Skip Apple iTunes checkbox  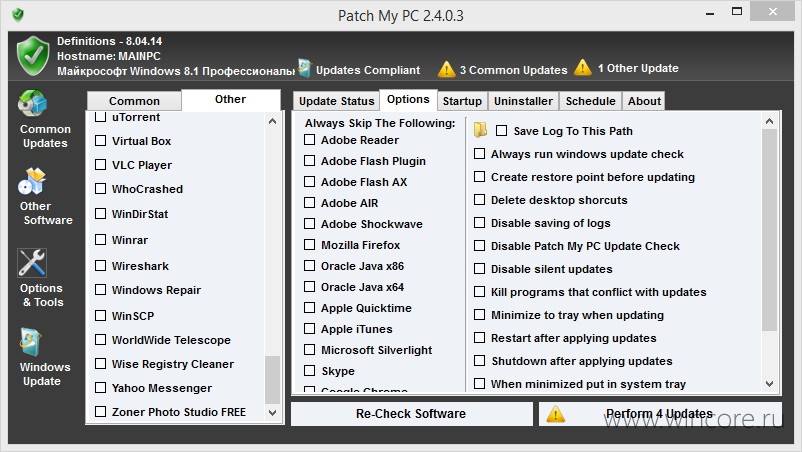tap(309, 328)
